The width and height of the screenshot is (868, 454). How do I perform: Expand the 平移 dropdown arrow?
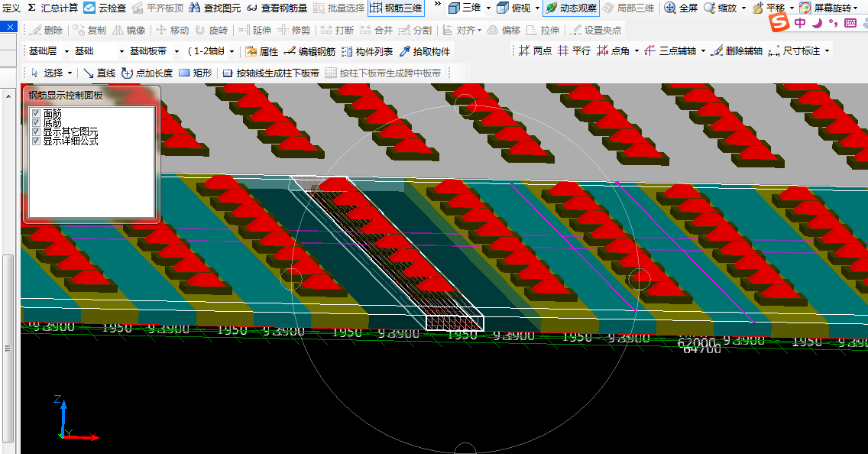[792, 8]
